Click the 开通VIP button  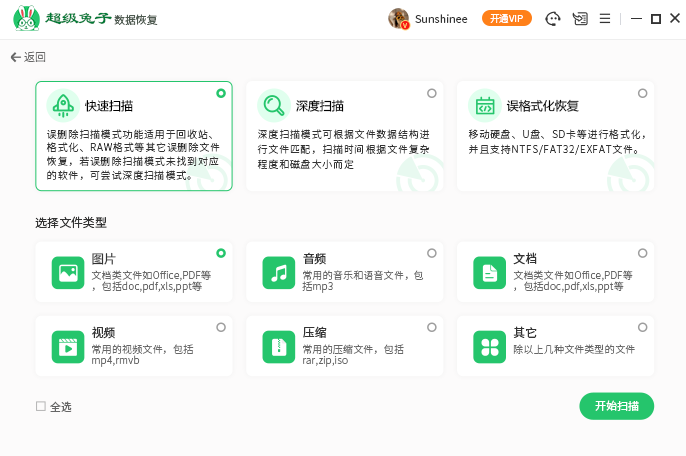(507, 18)
